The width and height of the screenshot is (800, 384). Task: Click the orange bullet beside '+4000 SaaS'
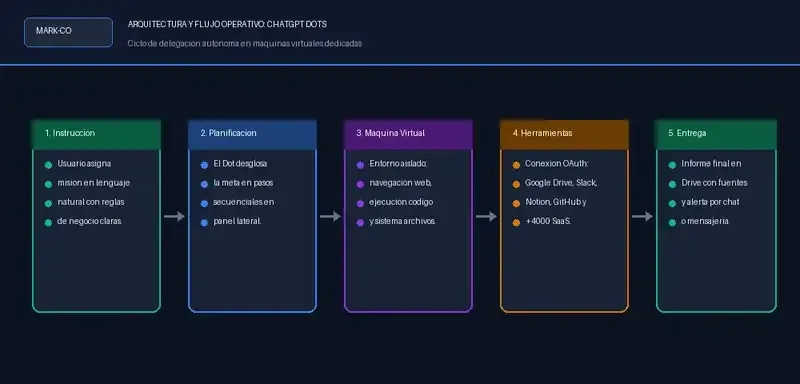click(x=516, y=223)
